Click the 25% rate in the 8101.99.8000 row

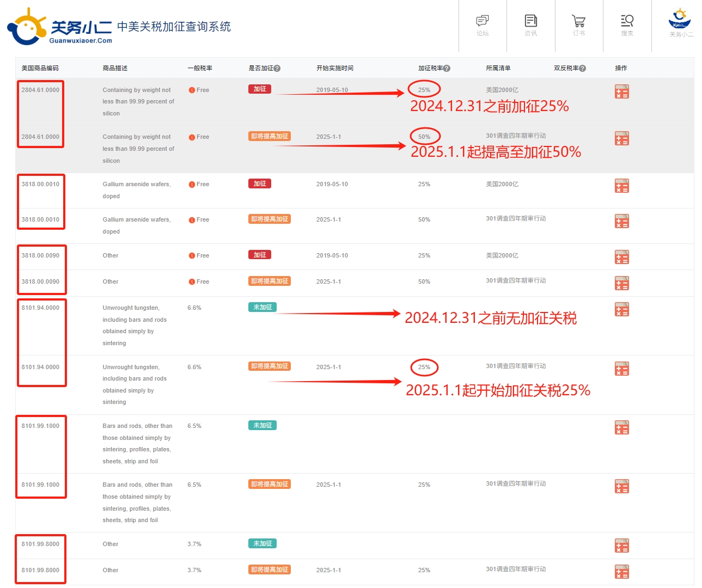coord(424,571)
